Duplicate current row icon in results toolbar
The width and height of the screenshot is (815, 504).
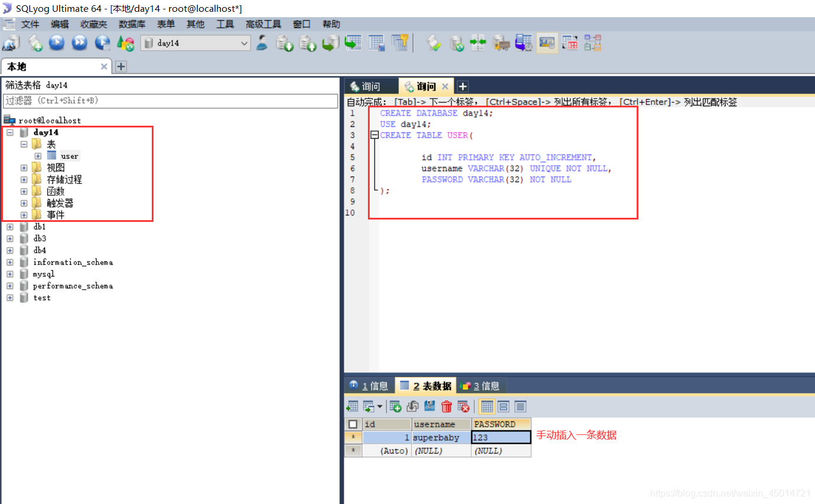tap(413, 407)
